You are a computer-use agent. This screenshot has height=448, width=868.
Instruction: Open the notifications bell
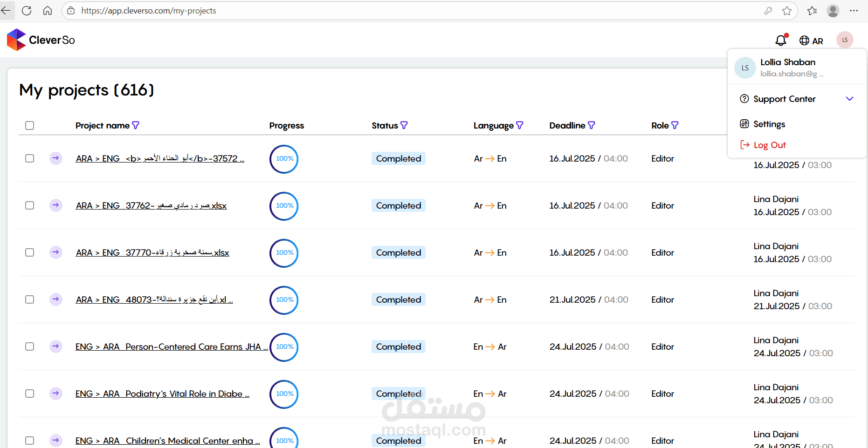point(781,40)
